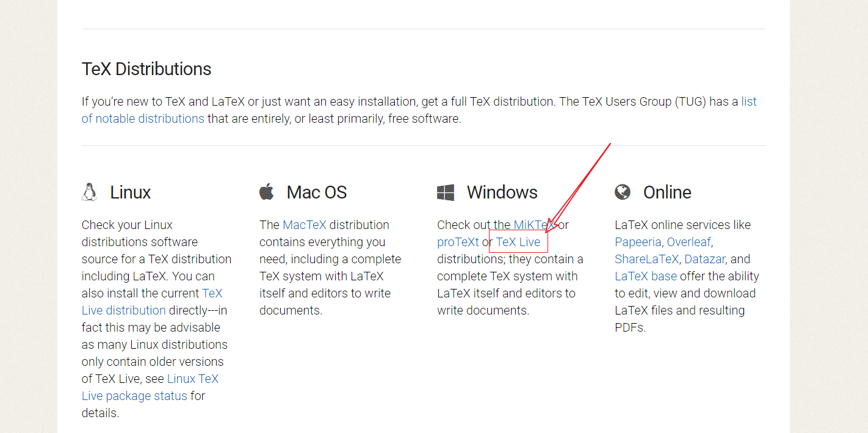Click the TeX Distributions heading
Screen dimensions: 868x433
(146, 69)
